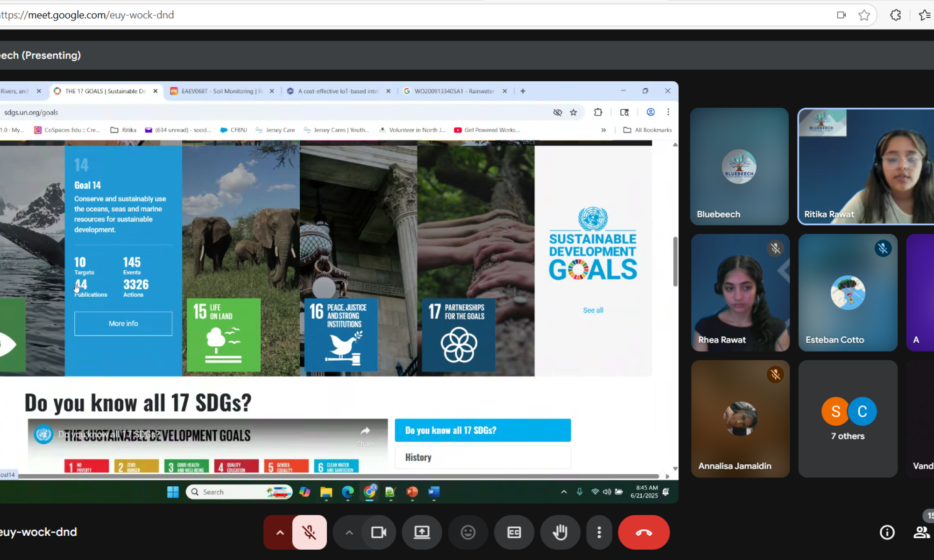The image size is (934, 560).
Task: Open All Bookmarks folder
Action: click(648, 130)
